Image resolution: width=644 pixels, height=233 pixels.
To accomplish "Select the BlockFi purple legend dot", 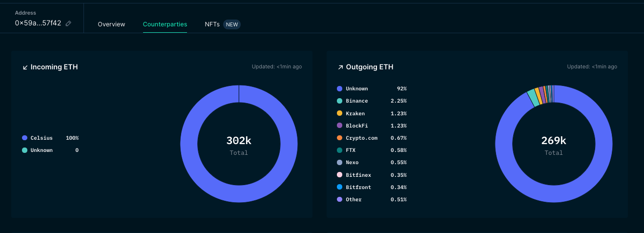I will [340, 126].
